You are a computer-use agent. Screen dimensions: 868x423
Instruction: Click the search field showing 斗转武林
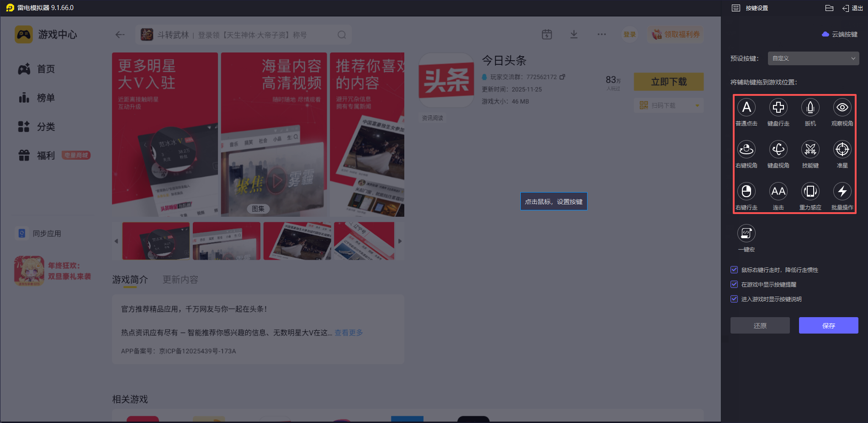pos(243,35)
